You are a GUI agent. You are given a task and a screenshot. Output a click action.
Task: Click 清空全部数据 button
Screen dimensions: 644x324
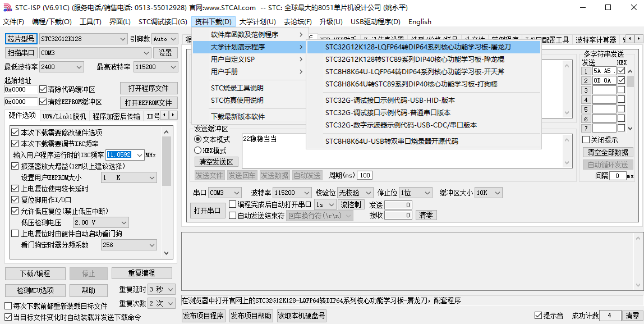(x=608, y=152)
